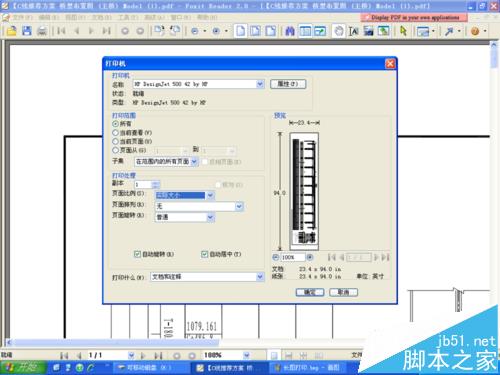Click the Display PDF in your own applications banner
500x375 pixels.
pyautogui.click(x=414, y=17)
